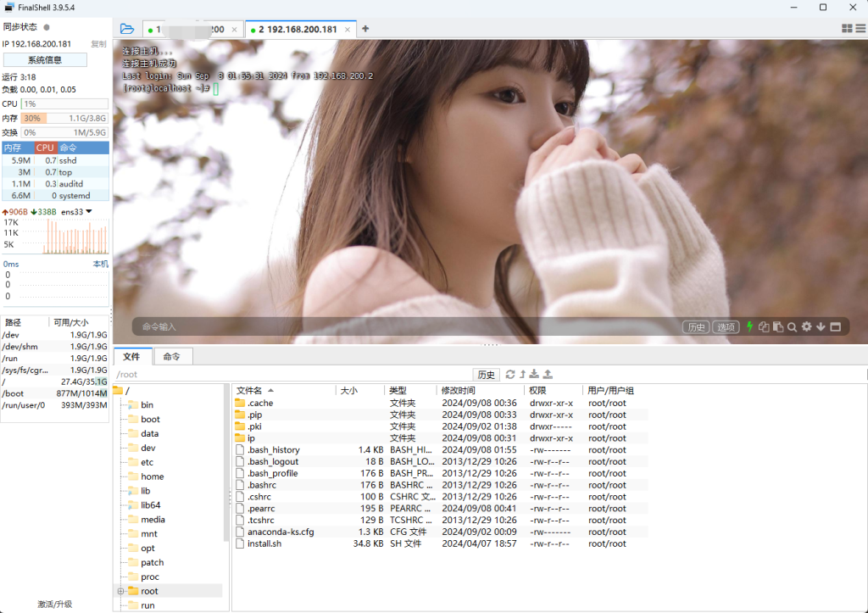The image size is (868, 613).
Task: Switch to grid layout view icon
Action: click(x=847, y=28)
